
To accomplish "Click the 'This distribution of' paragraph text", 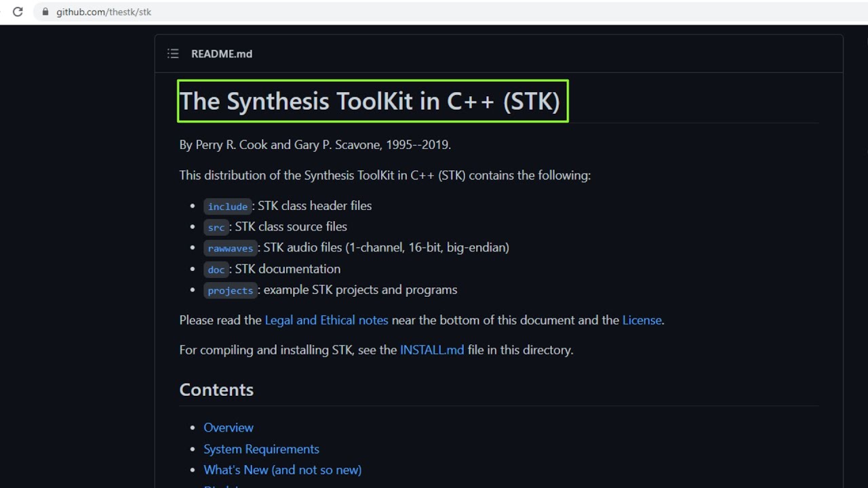I will 384,175.
